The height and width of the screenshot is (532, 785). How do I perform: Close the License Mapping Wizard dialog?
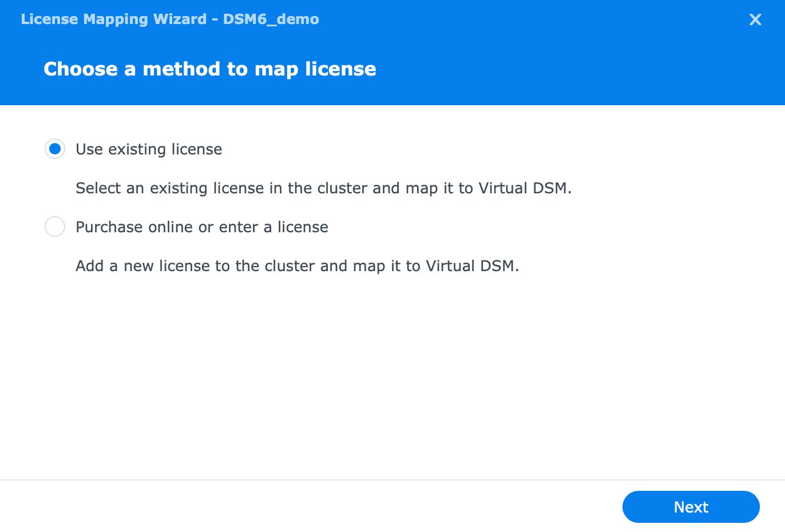tap(755, 19)
